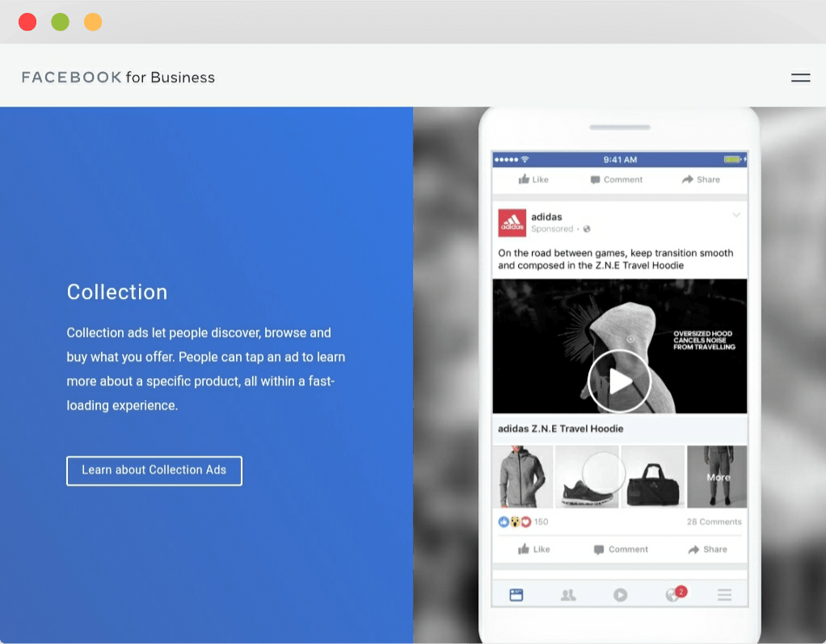Click the orange window button
826x644 pixels.
point(93,22)
